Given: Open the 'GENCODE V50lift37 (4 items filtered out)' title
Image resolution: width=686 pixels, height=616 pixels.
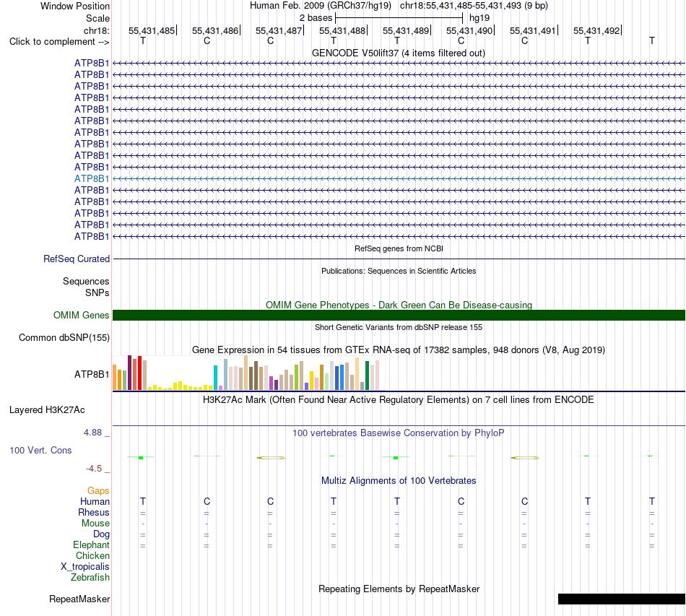Looking at the screenshot, I should pos(398,53).
